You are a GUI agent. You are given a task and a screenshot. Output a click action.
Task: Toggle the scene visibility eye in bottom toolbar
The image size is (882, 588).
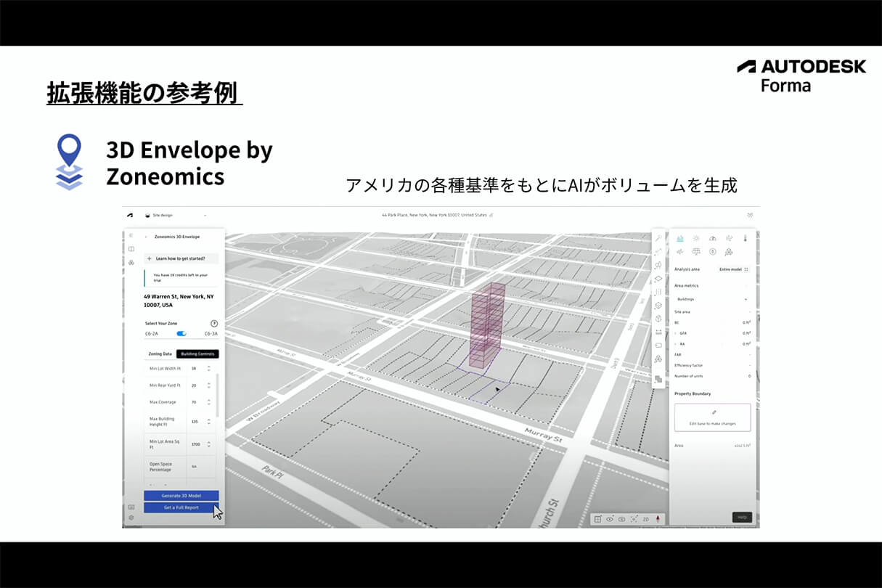pyautogui.click(x=609, y=519)
